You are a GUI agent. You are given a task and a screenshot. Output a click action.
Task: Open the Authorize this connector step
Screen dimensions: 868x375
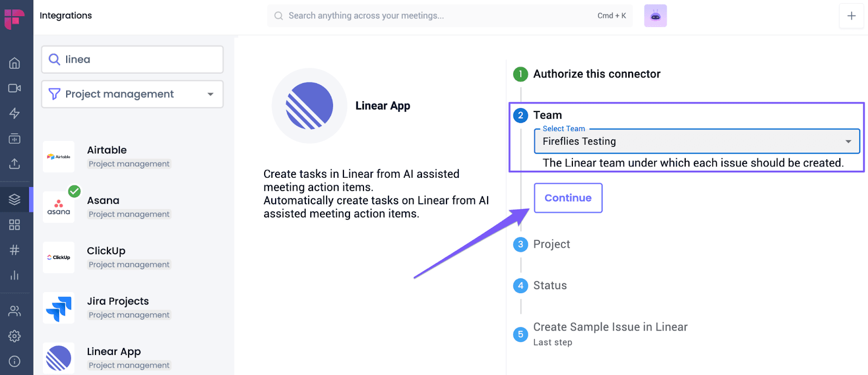597,74
